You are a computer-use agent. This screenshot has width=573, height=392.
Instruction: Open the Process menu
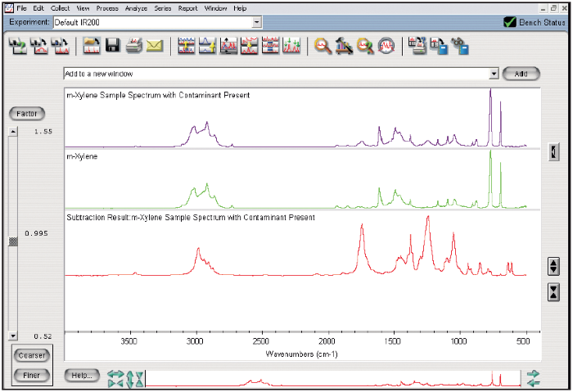coord(107,8)
